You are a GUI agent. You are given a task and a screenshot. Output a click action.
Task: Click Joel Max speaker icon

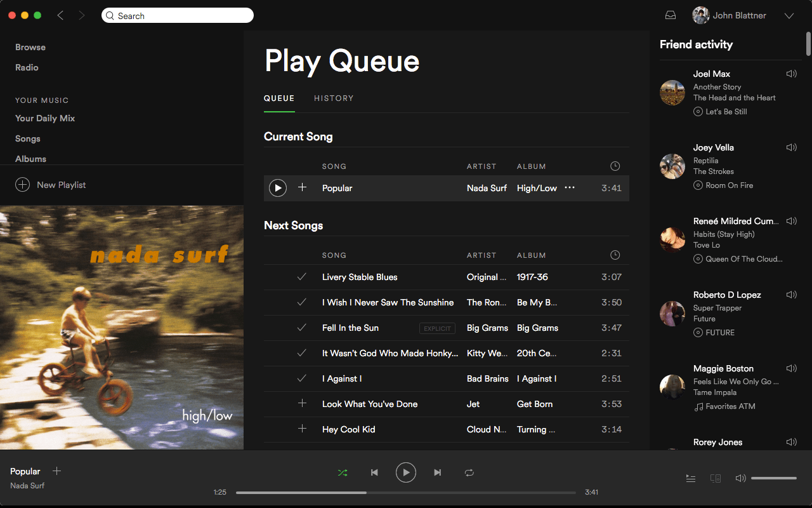[x=791, y=74]
